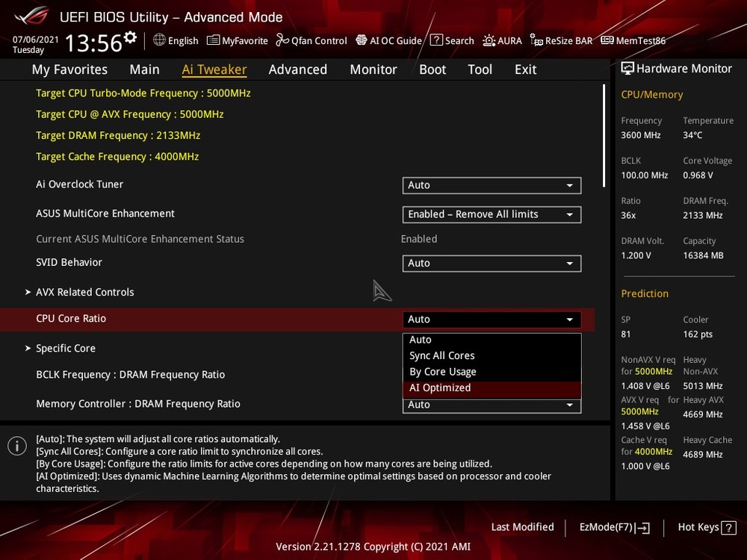Image resolution: width=747 pixels, height=560 pixels.
Task: Toggle the ReSize BAR icon
Action: pos(536,40)
